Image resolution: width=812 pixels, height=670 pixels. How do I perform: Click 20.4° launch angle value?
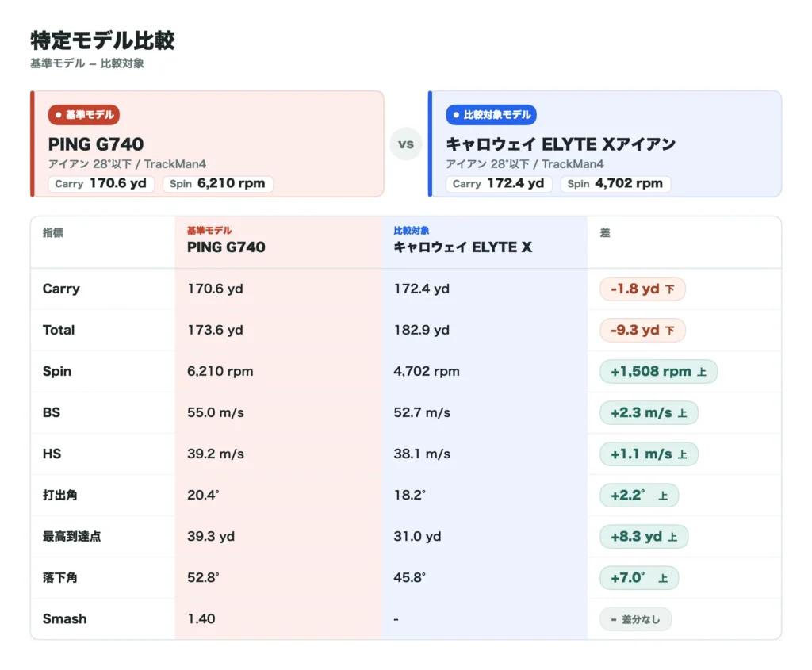(203, 495)
